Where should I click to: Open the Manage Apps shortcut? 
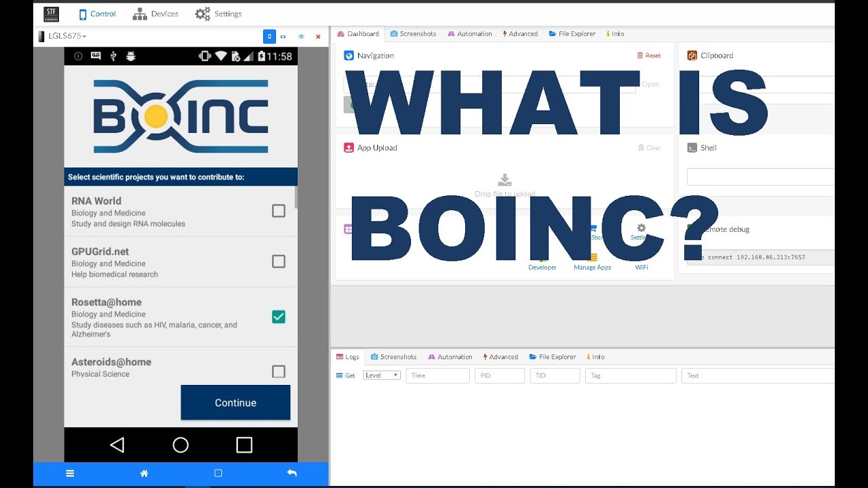tap(593, 262)
